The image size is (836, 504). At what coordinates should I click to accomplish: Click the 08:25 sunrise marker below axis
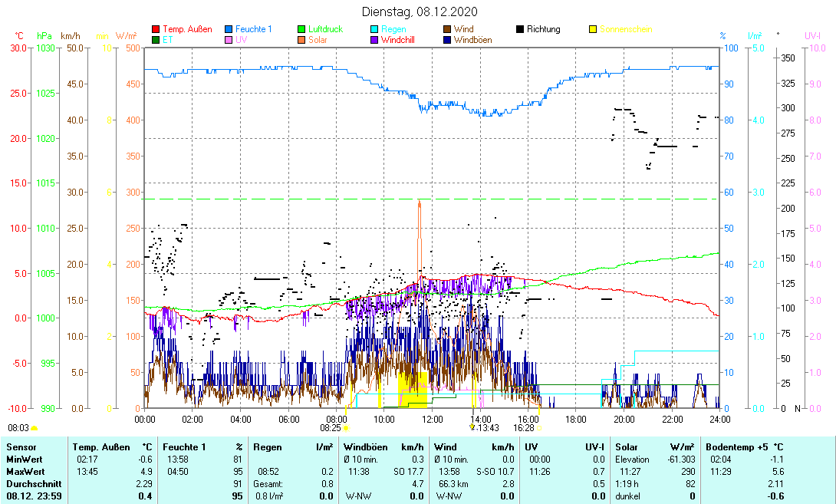click(x=331, y=428)
